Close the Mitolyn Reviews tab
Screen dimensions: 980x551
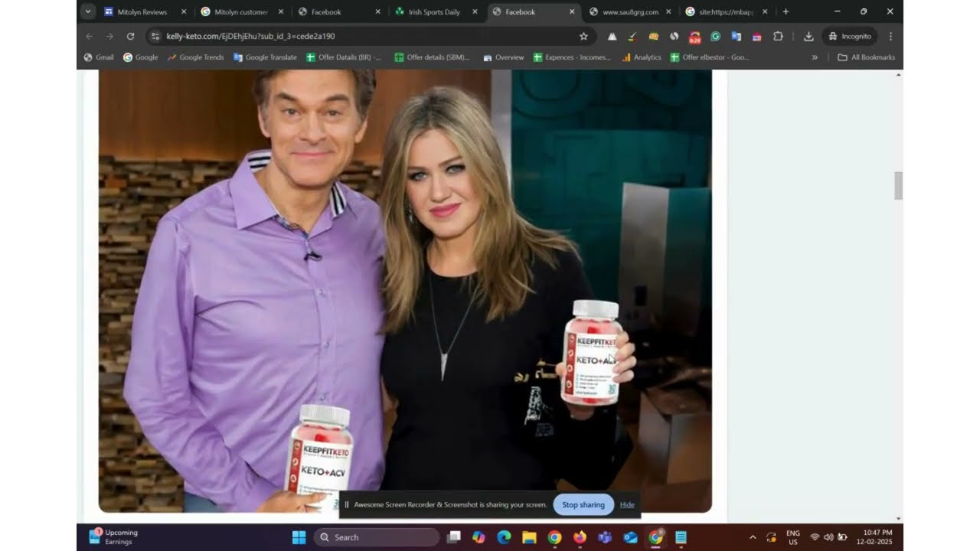[x=184, y=11]
